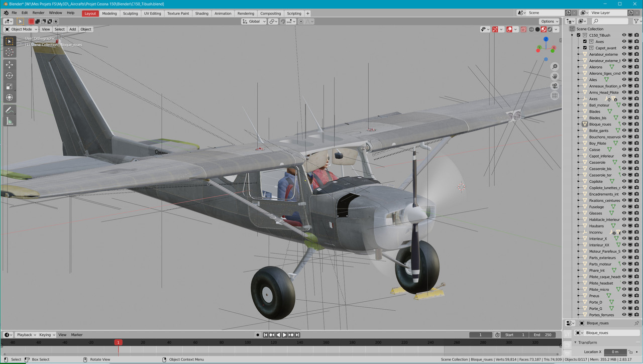The image size is (643, 364).
Task: Select the Move tool
Action: point(10,64)
